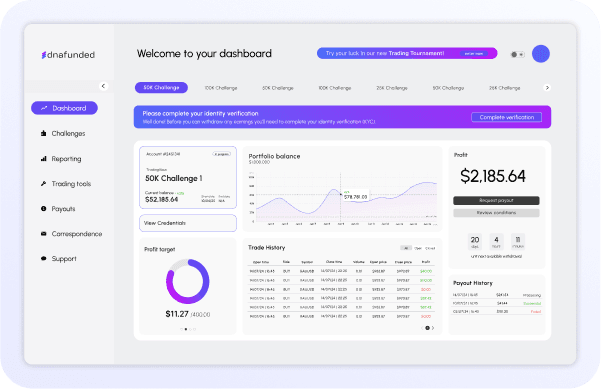601x389 pixels.
Task: Go to next Trade History page arrow
Action: point(433,328)
